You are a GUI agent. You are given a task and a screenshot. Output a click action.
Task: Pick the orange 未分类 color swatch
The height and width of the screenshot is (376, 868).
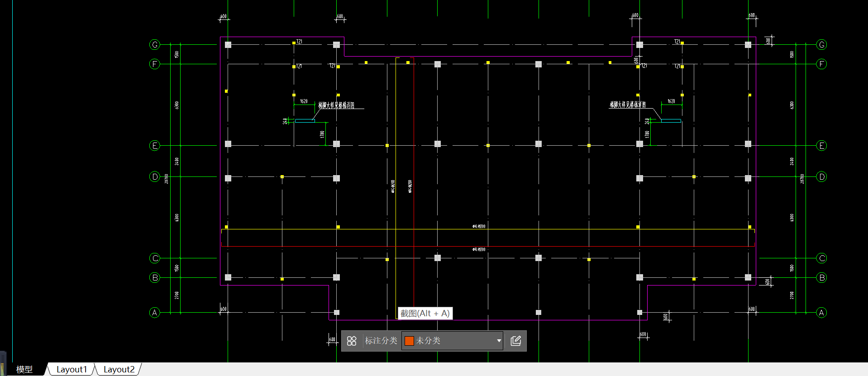click(x=409, y=341)
